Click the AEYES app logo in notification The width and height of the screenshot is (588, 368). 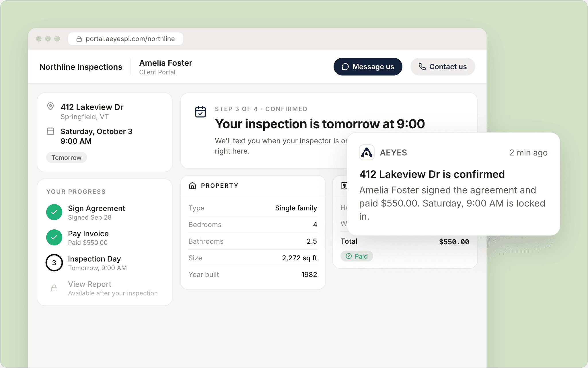(367, 152)
